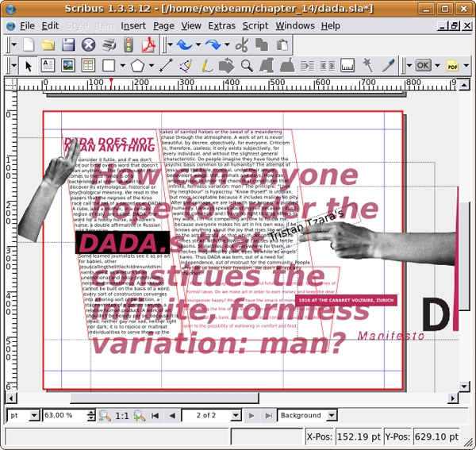Go to the previous page button
This screenshot has height=450, width=476.
(x=172, y=415)
